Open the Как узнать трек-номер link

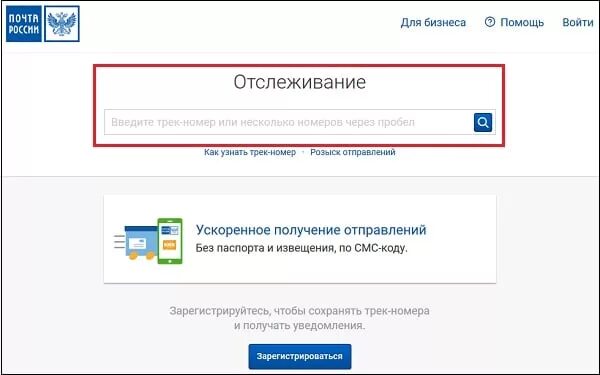point(250,152)
